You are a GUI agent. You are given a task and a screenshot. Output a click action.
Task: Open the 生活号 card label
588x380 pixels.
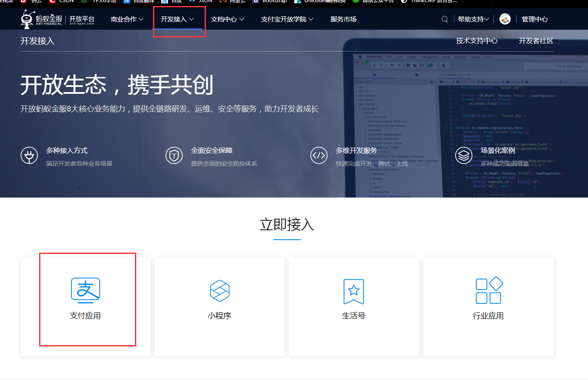pos(354,316)
